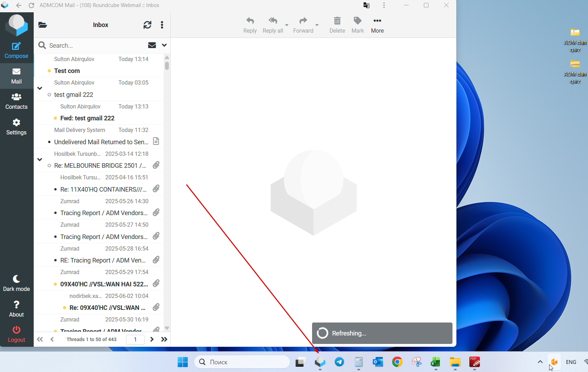The width and height of the screenshot is (588, 372).
Task: Click the translate icon in title bar
Action: click(366, 5)
